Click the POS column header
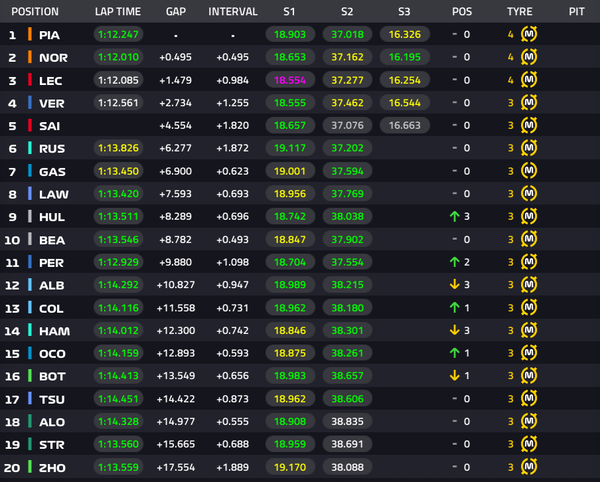The image size is (600, 482). 462,11
